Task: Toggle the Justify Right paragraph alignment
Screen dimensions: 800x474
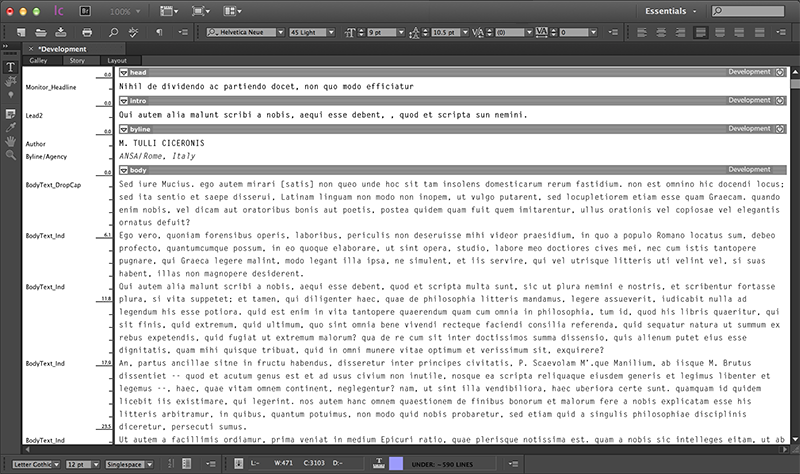Action: coord(739,33)
